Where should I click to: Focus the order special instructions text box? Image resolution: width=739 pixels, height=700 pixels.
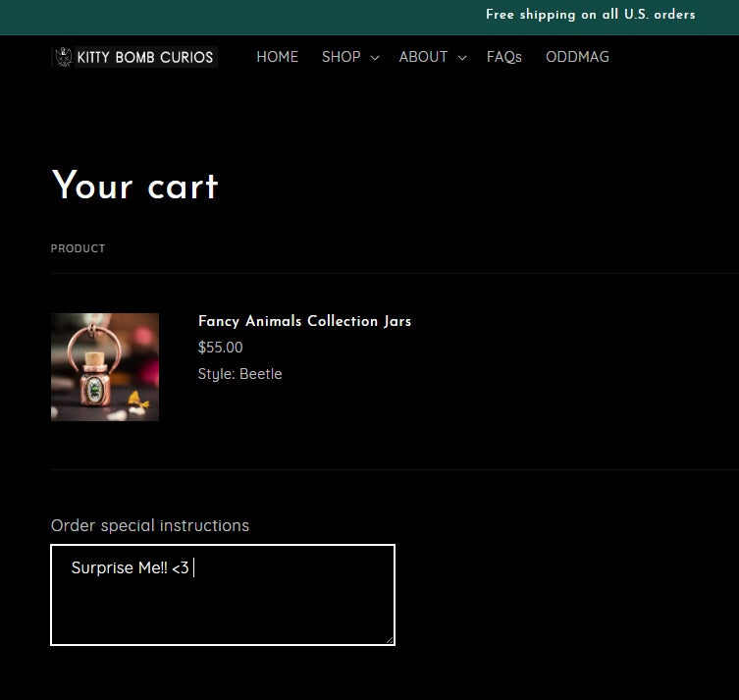coord(223,609)
